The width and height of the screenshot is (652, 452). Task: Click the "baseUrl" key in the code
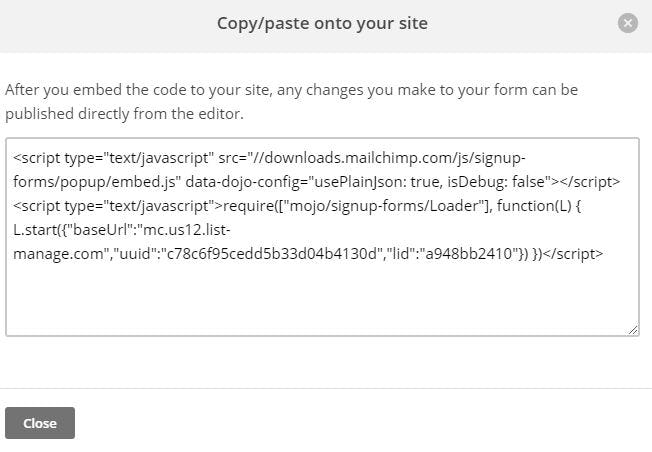pyautogui.click(x=106, y=230)
